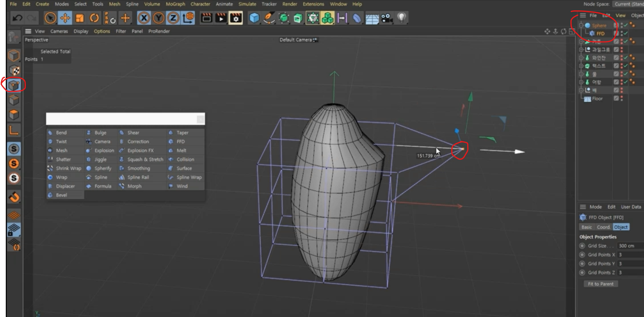
Task: Select the Live Selection tool
Action: pos(50,18)
